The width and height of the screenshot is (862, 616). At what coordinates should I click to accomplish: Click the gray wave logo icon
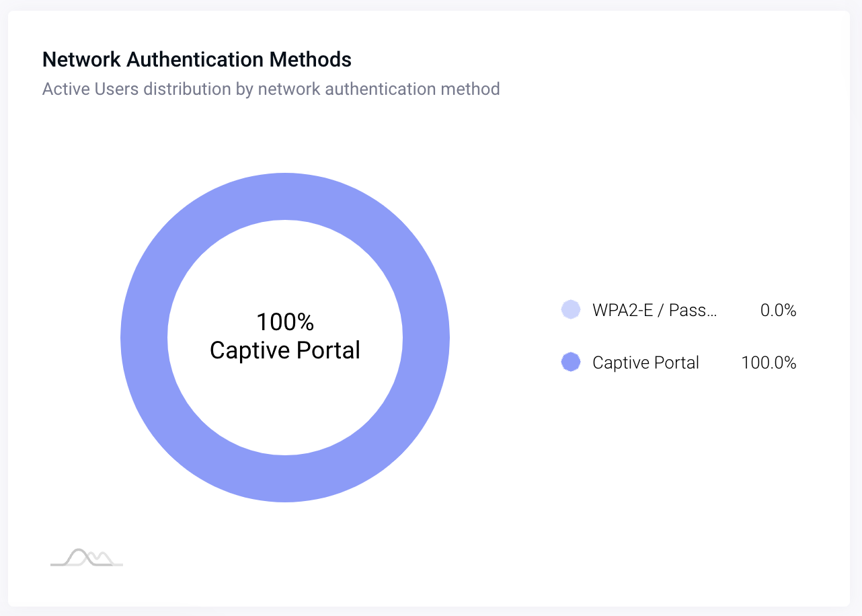87,557
